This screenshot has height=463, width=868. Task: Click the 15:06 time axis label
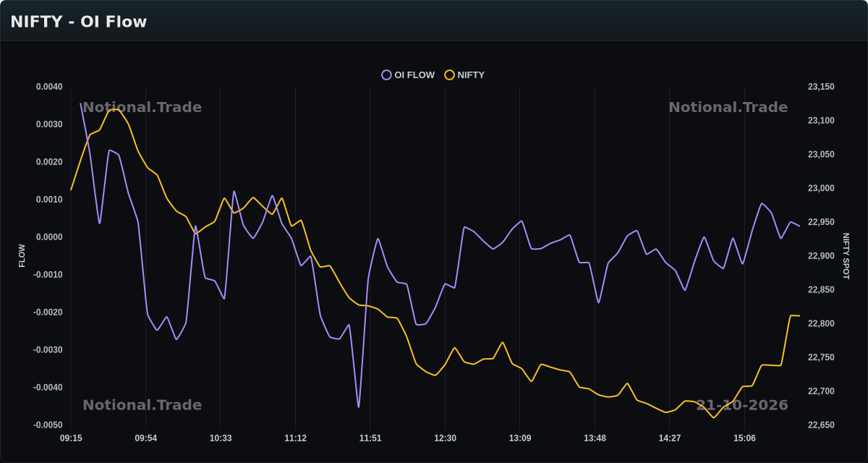point(744,438)
